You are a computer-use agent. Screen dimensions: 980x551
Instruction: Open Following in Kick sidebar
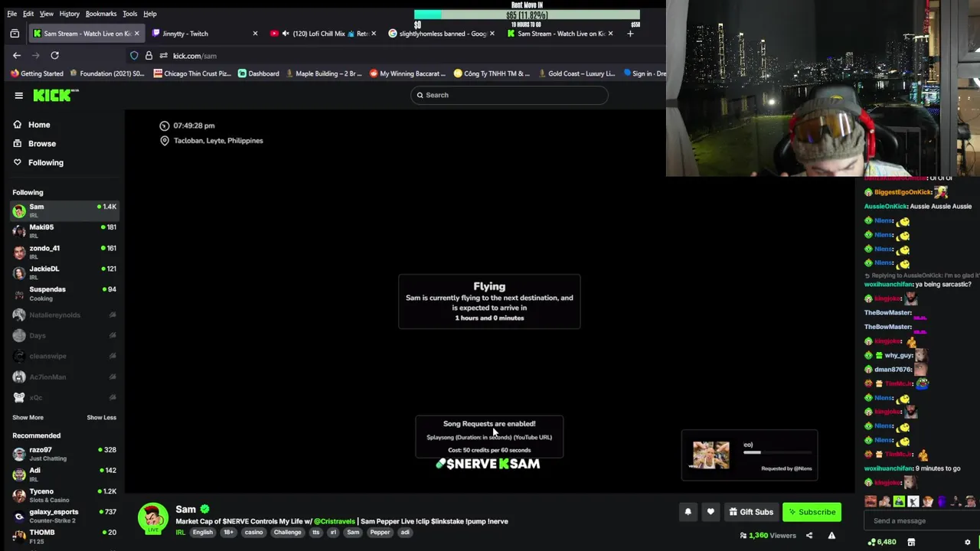point(38,163)
